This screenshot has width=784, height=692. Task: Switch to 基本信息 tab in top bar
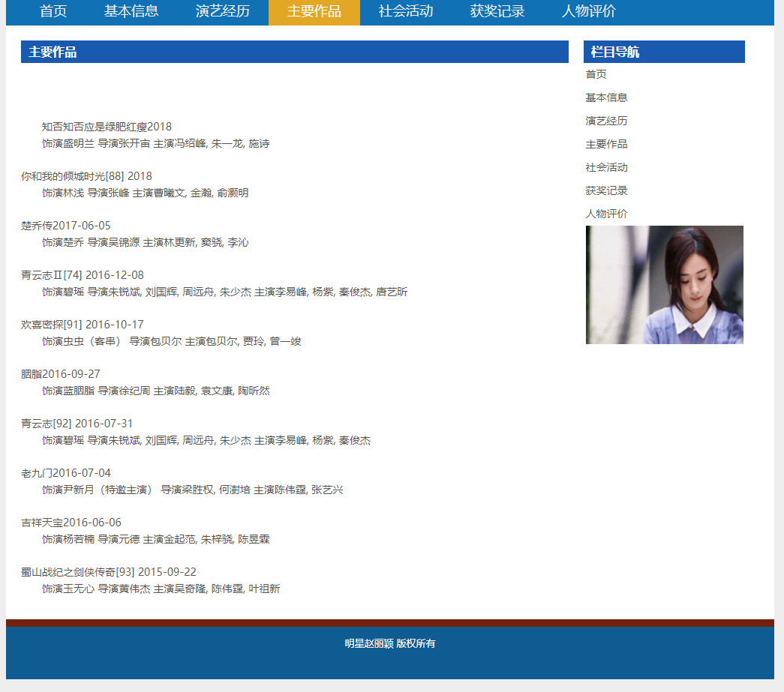point(131,11)
